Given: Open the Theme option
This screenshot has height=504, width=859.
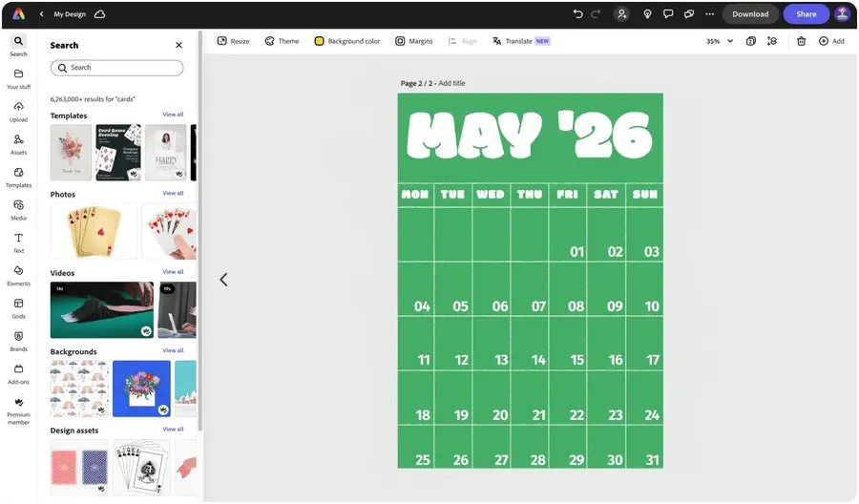Looking at the screenshot, I should click(283, 41).
